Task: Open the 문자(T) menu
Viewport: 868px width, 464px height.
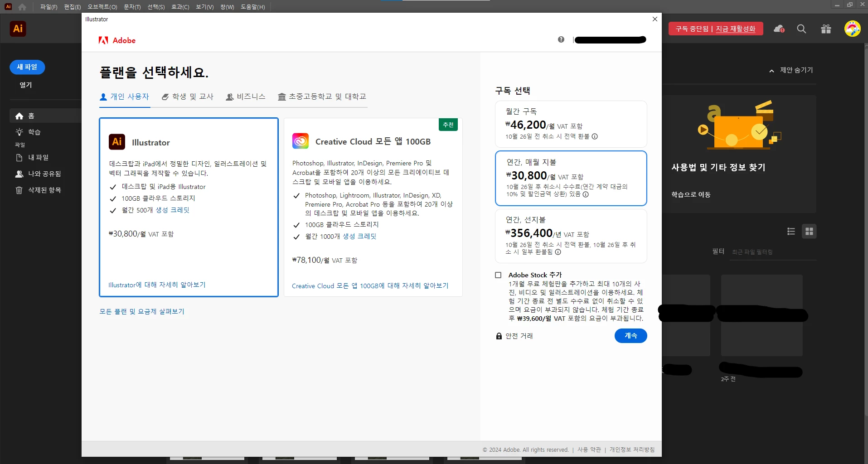Action: [x=132, y=7]
